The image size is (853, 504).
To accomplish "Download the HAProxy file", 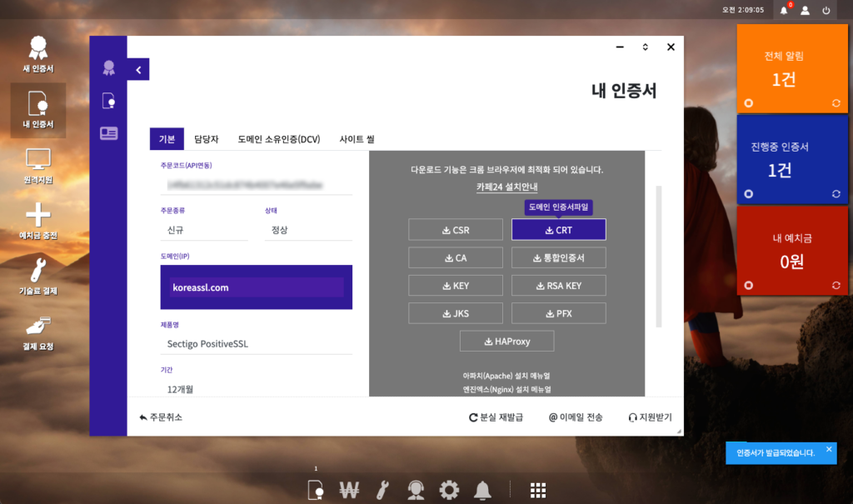I will tap(507, 342).
